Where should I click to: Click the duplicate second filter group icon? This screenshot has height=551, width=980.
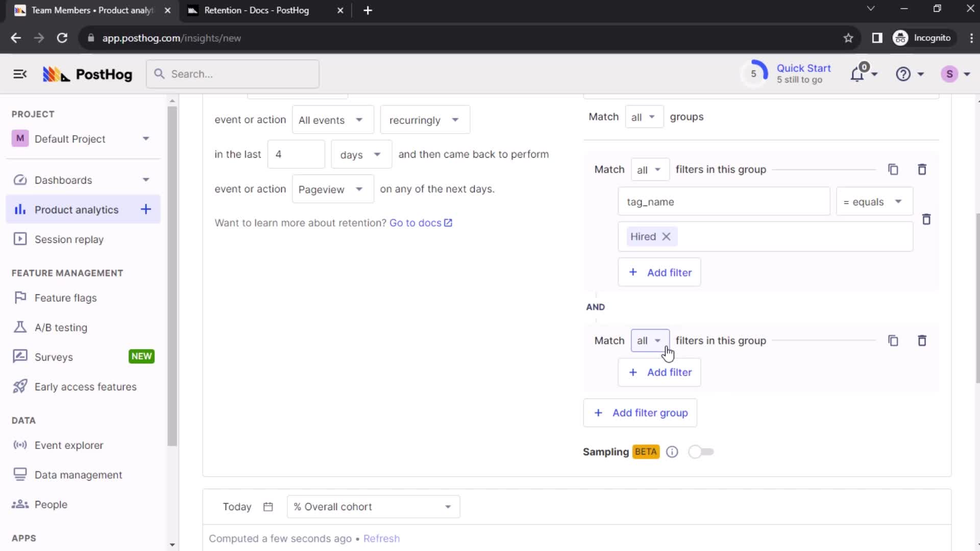click(892, 340)
